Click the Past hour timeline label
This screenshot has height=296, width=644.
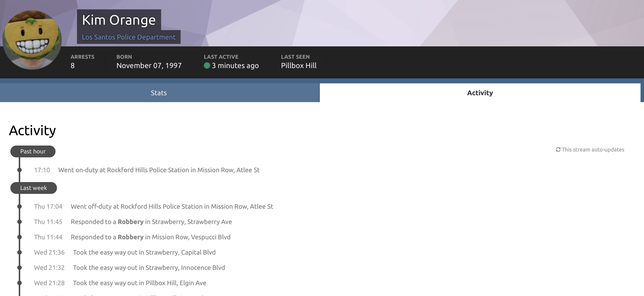pos(33,151)
